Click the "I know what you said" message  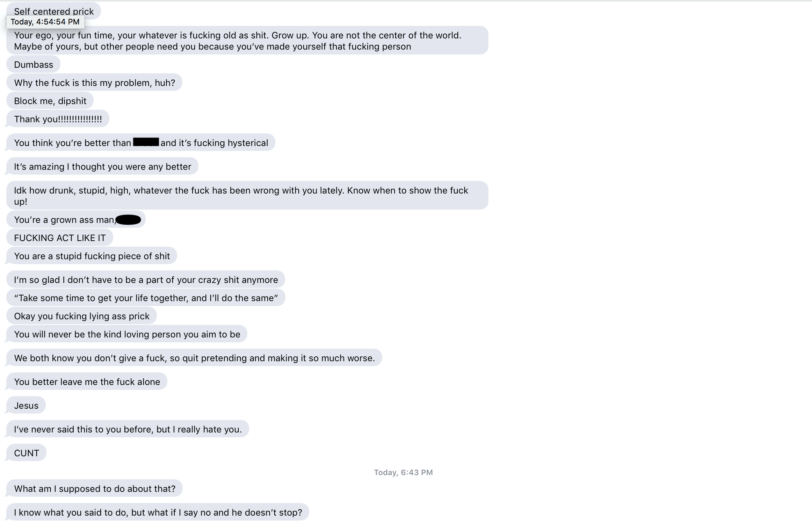[158, 512]
